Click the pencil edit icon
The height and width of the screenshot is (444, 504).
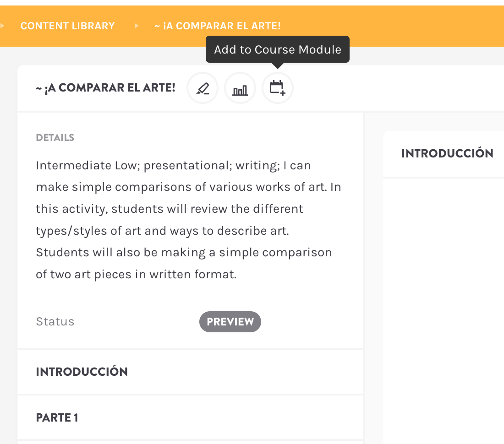point(203,88)
